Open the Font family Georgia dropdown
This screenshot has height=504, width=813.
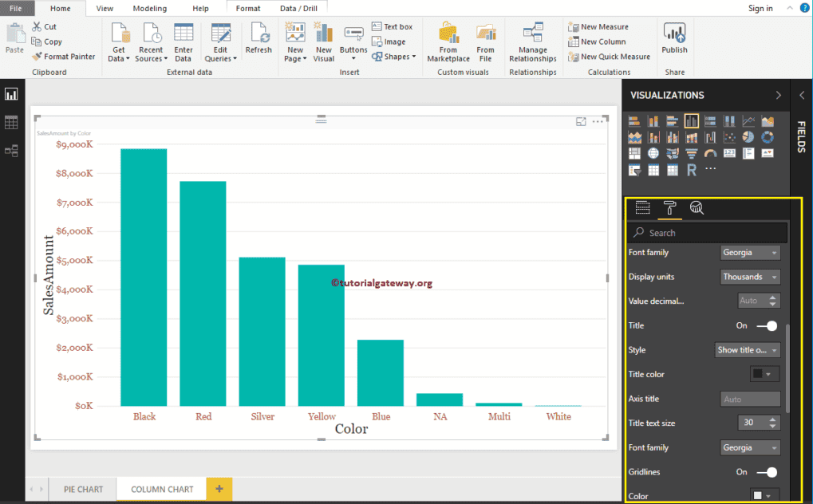click(x=749, y=251)
